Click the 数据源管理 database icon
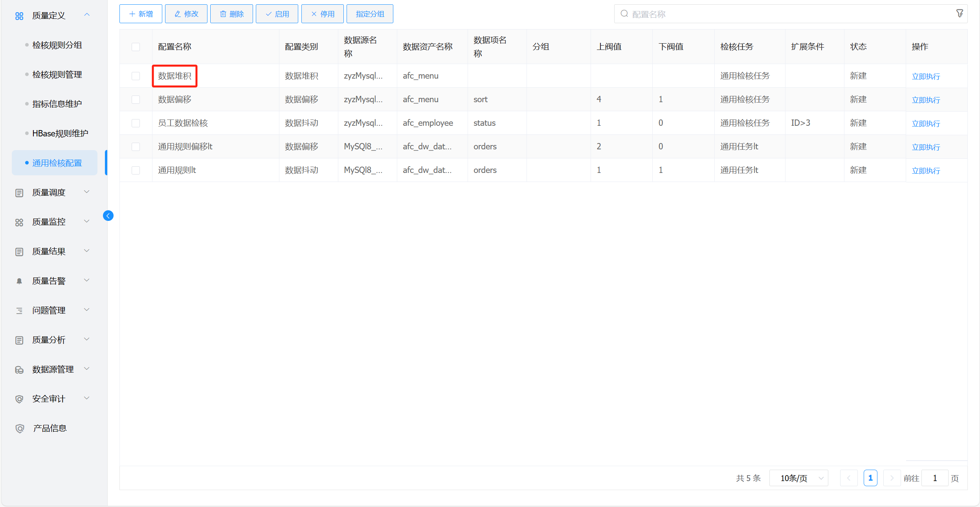 19,370
